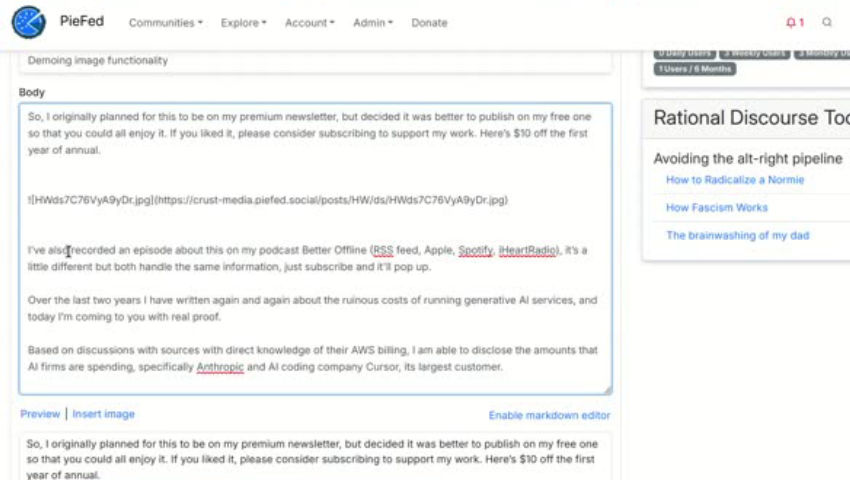This screenshot has width=850, height=480.
Task: Open the Account dropdown menu
Action: point(309,23)
